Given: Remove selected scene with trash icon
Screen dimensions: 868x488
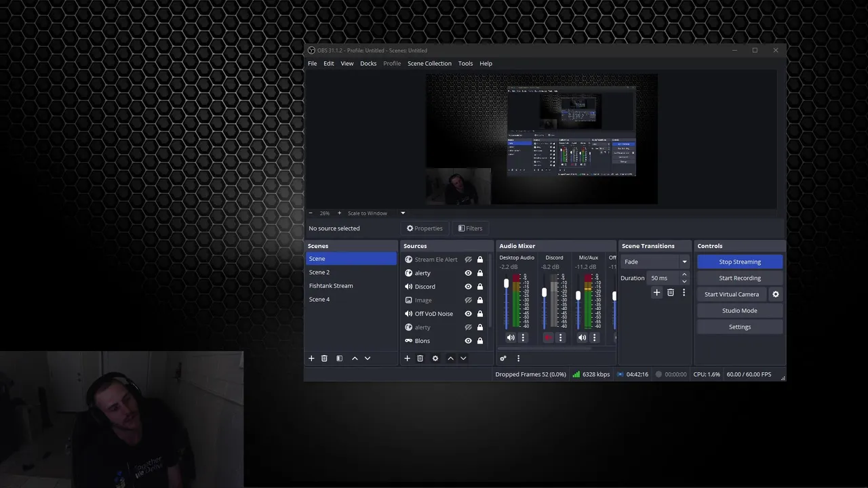Looking at the screenshot, I should 324,359.
